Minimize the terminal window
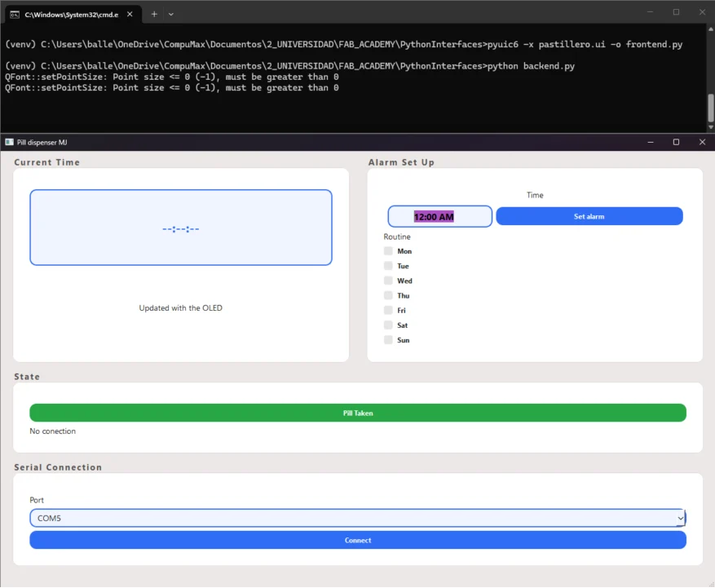The width and height of the screenshot is (715, 588). coord(651,12)
